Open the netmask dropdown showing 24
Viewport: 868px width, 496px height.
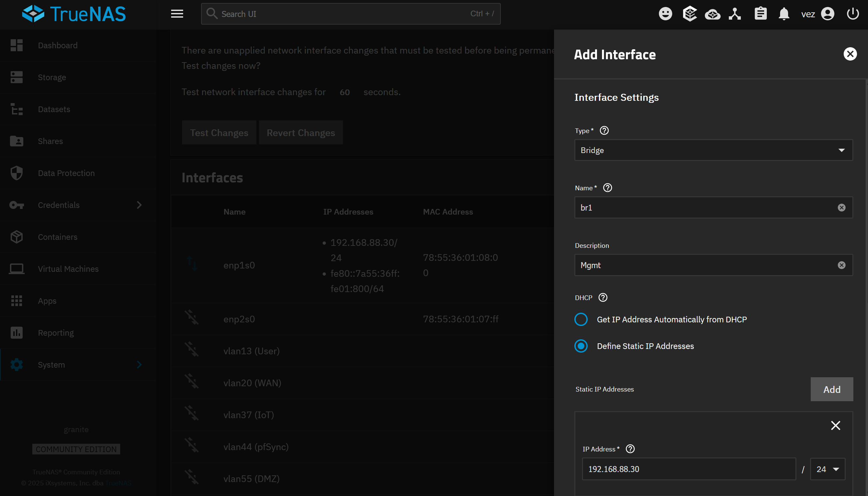(x=827, y=469)
